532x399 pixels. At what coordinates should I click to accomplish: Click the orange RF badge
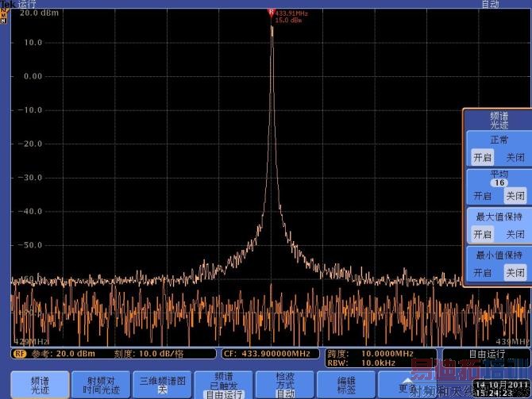pos(19,354)
